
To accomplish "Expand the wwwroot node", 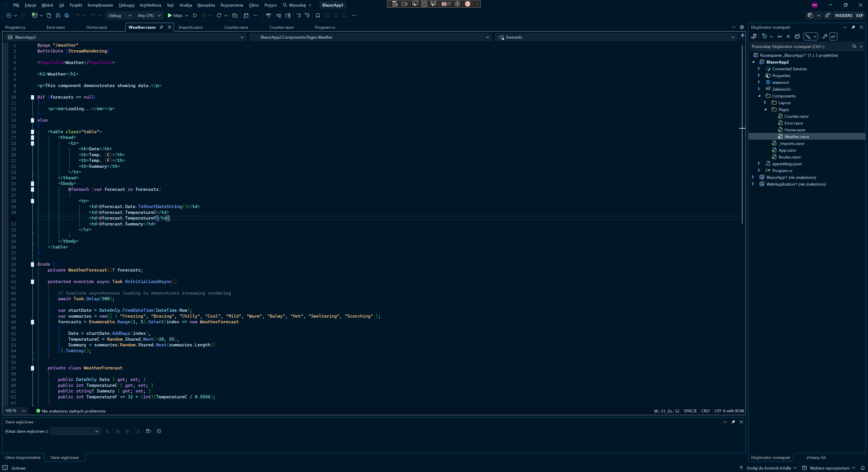I will coord(759,82).
